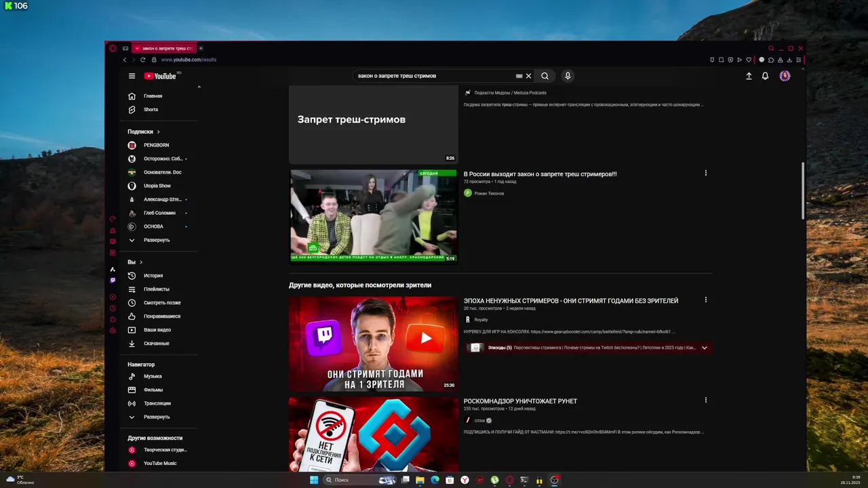The image size is (868, 488).
Task: Click the YouTube logo
Action: [160, 76]
